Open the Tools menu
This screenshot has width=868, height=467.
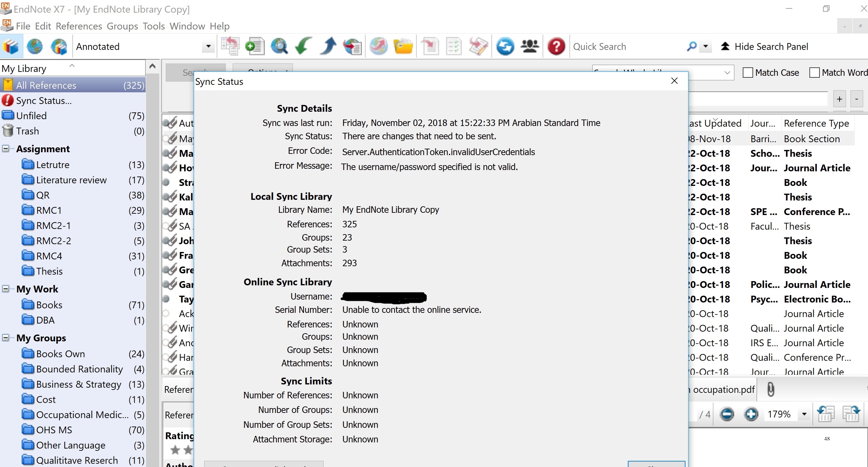click(x=153, y=26)
